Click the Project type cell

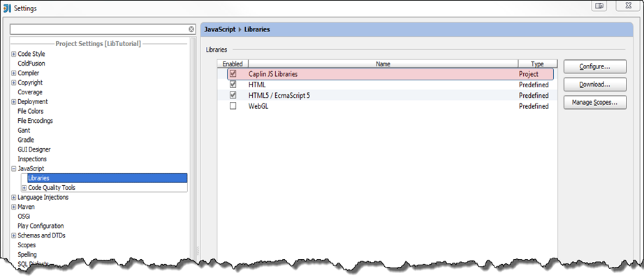[529, 74]
